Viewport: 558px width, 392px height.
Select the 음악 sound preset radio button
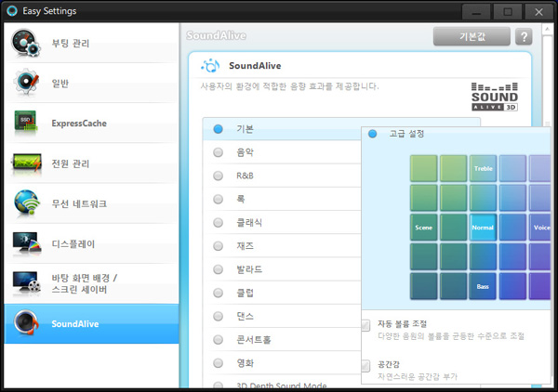point(218,151)
